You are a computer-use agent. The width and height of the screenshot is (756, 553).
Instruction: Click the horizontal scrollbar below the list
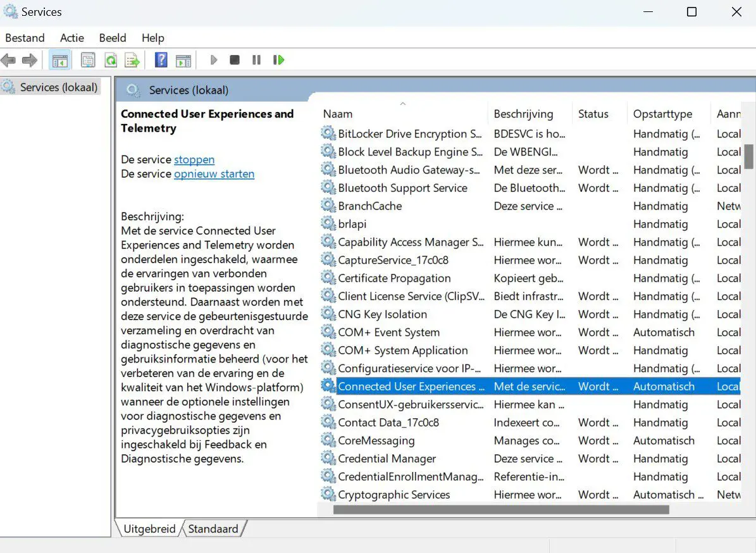(501, 509)
